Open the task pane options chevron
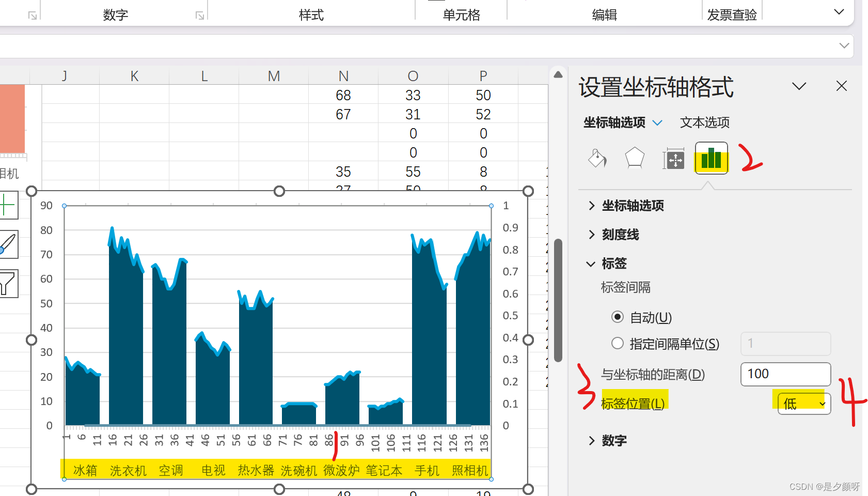 click(x=799, y=86)
